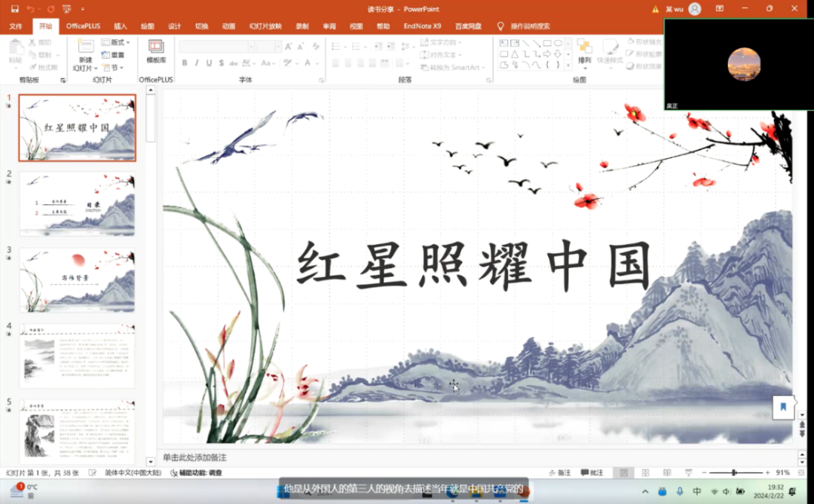814x504 pixels.
Task: Click the Save icon in quick access toolbar
Action: 15,9
